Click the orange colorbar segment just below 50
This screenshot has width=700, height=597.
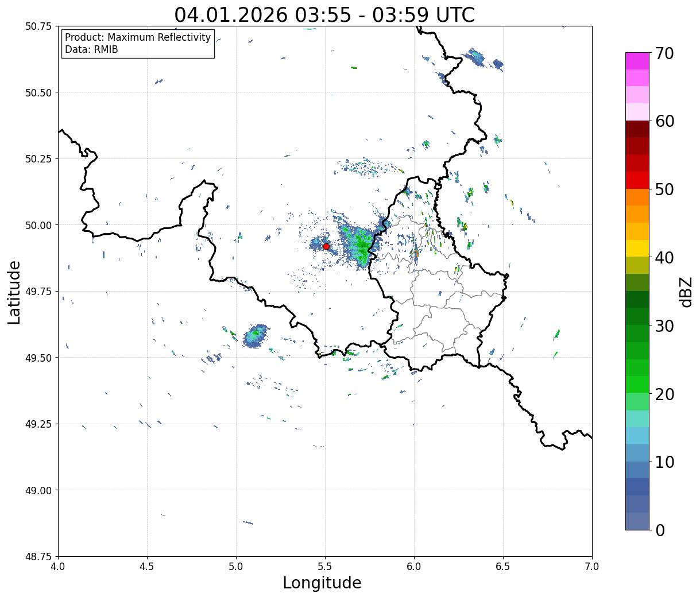coord(637,197)
